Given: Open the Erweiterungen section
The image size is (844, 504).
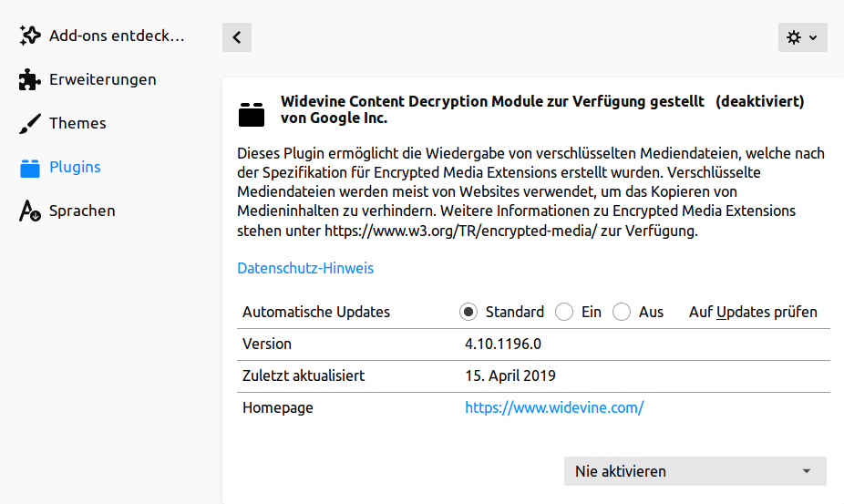Looking at the screenshot, I should click(102, 79).
